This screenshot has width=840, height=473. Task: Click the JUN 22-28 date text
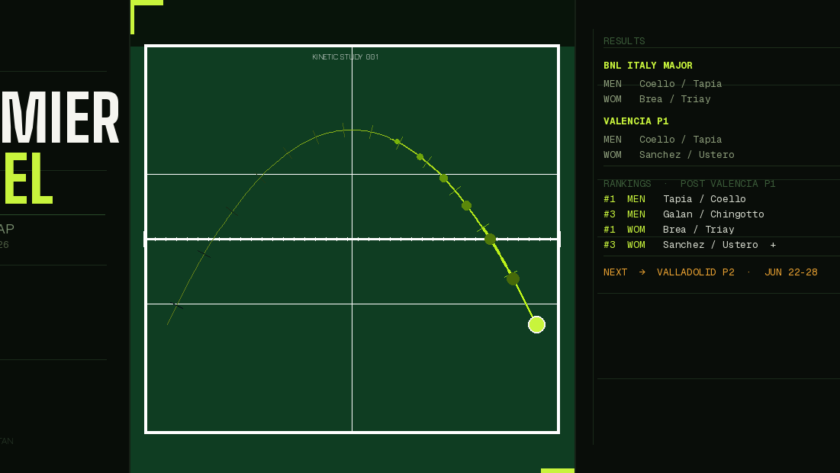click(791, 272)
